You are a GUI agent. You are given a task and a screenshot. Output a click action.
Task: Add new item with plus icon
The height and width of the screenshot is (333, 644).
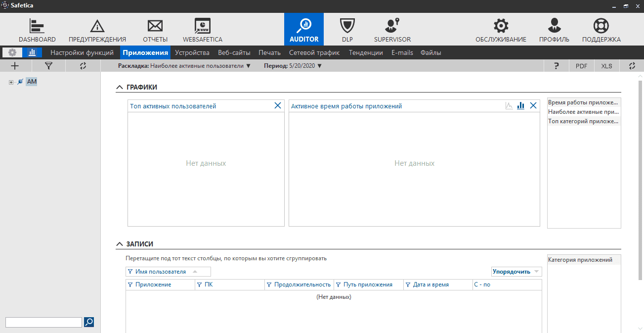pos(15,65)
